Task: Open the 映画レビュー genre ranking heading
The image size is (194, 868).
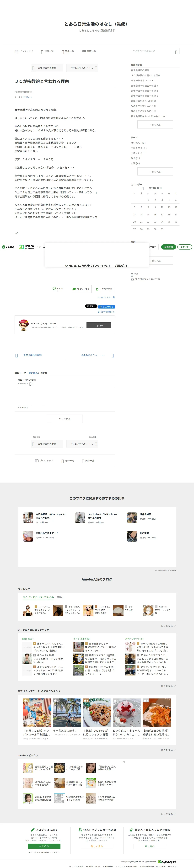Action: click(x=28, y=639)
